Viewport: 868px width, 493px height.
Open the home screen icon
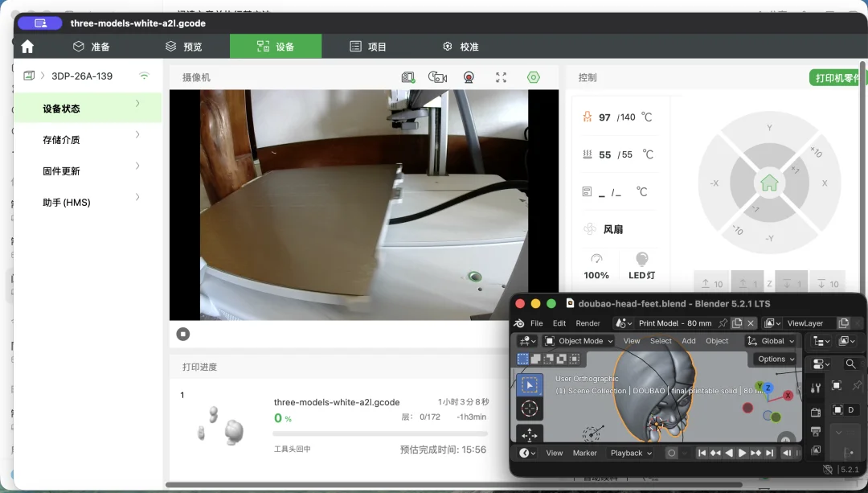[27, 47]
